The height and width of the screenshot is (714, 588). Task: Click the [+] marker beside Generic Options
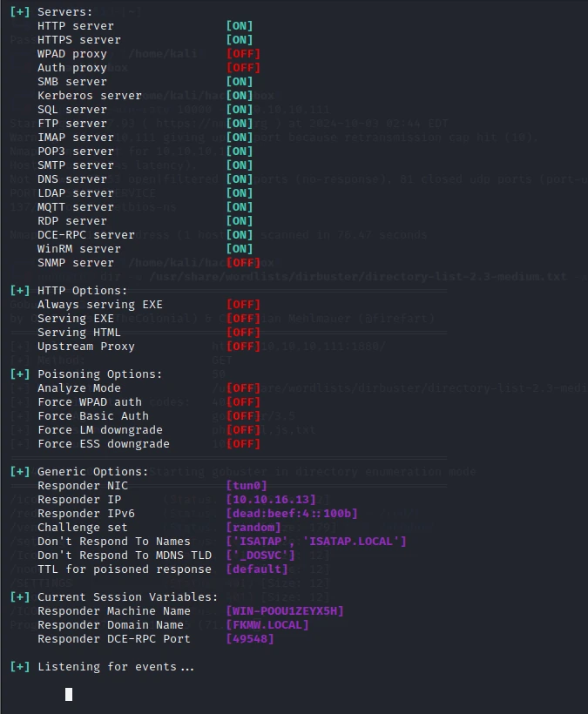coord(19,472)
